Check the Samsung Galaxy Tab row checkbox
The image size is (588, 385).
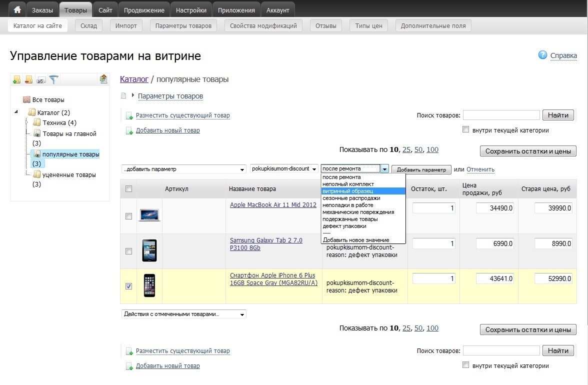point(128,251)
